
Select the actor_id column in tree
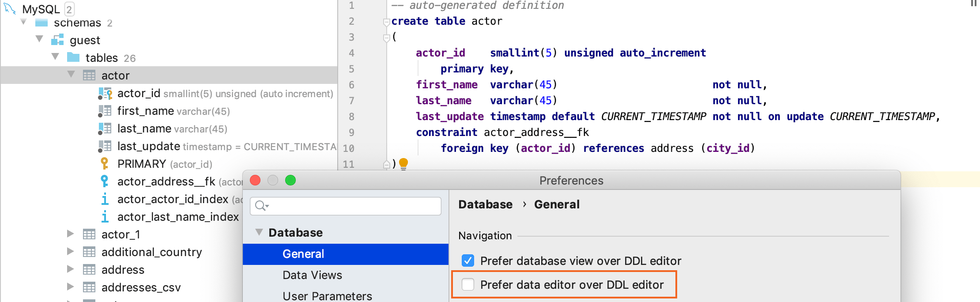(169, 93)
